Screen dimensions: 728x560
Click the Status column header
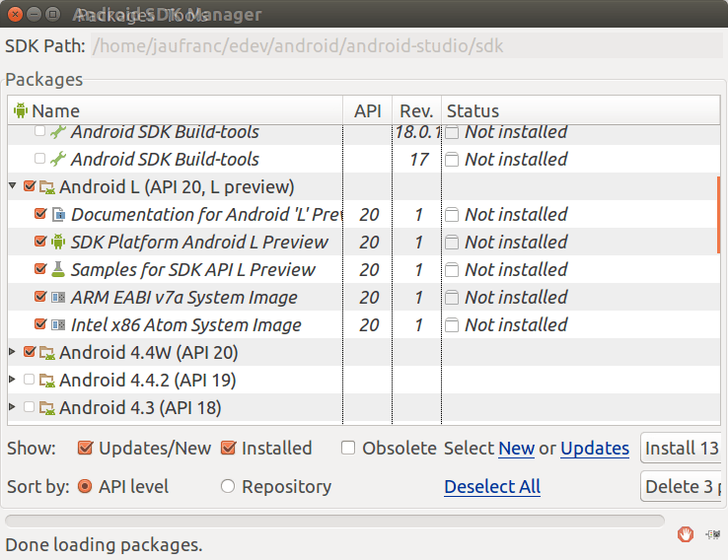point(580,110)
